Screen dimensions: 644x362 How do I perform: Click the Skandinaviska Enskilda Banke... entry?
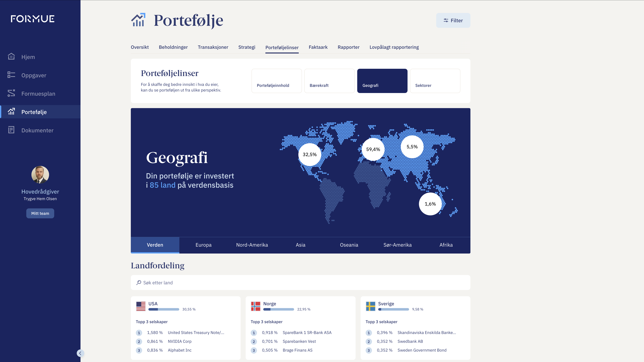(x=427, y=332)
